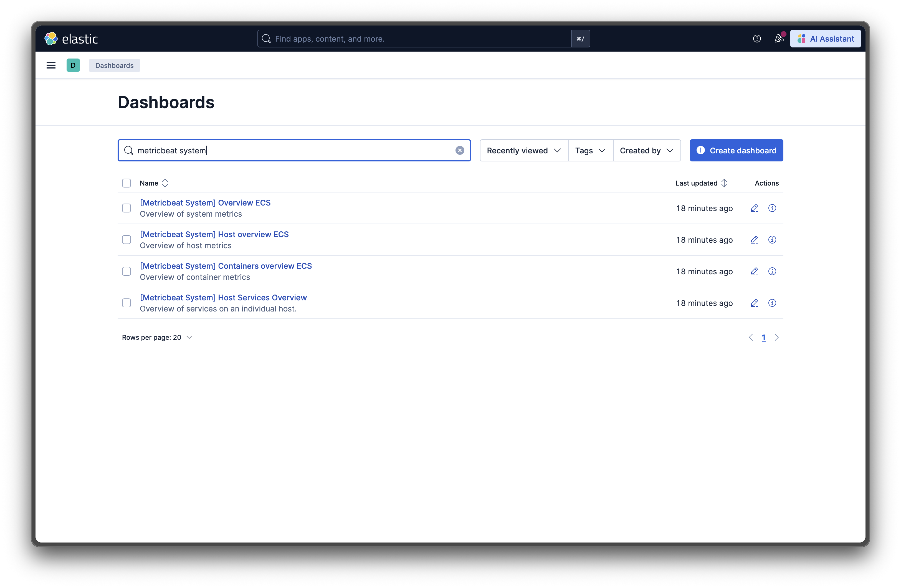
Task: Change rows per page setting
Action: (x=157, y=337)
